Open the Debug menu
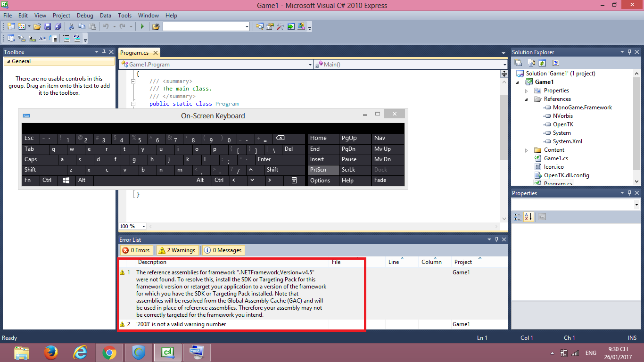Image resolution: width=644 pixels, height=362 pixels. click(85, 16)
